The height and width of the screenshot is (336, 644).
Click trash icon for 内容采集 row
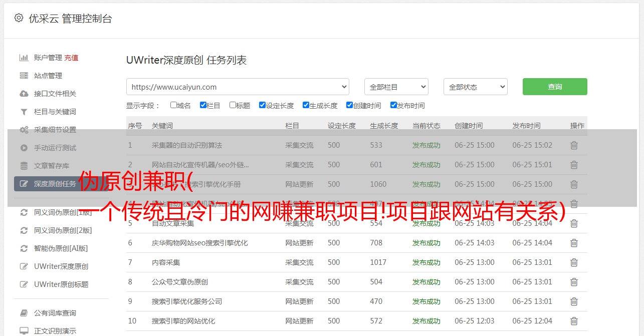[x=574, y=262]
